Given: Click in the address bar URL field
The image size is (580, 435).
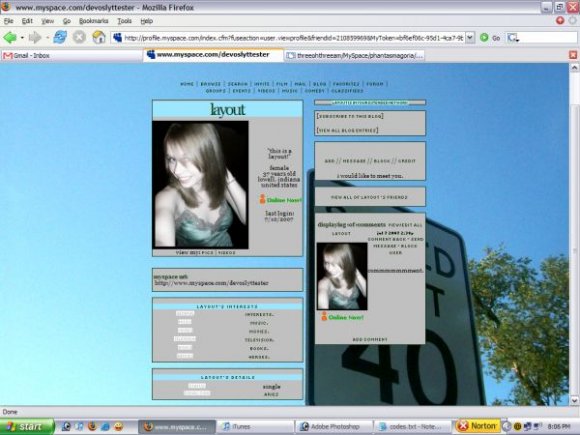Looking at the screenshot, I should coord(293,37).
